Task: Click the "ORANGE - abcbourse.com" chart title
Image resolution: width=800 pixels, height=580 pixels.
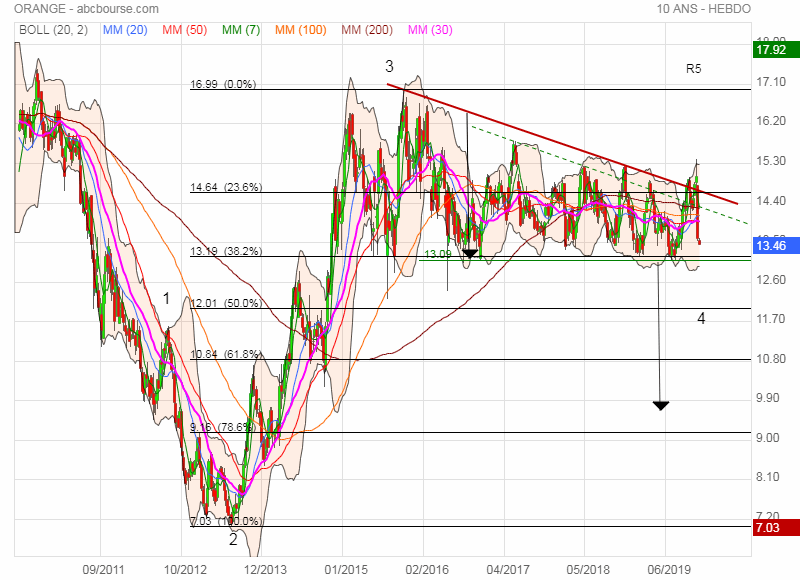Action: click(x=86, y=9)
